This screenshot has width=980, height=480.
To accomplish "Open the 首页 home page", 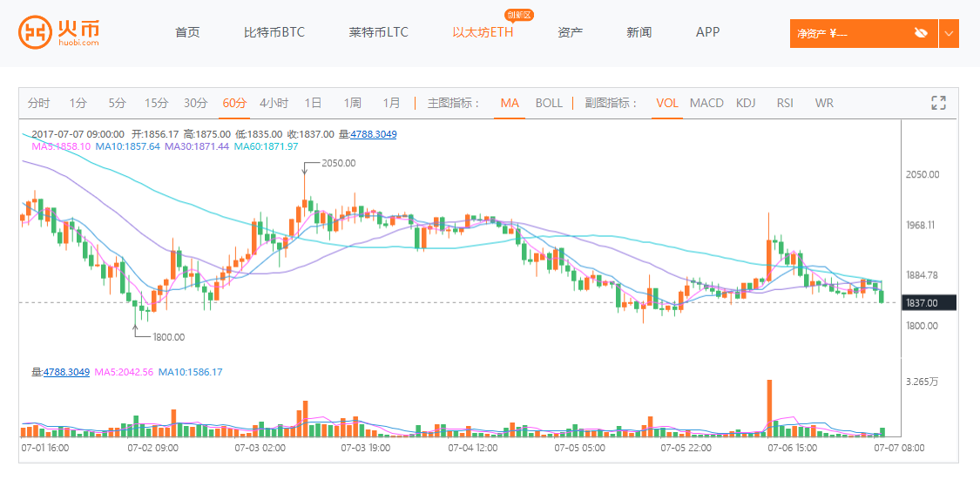I will click(187, 32).
